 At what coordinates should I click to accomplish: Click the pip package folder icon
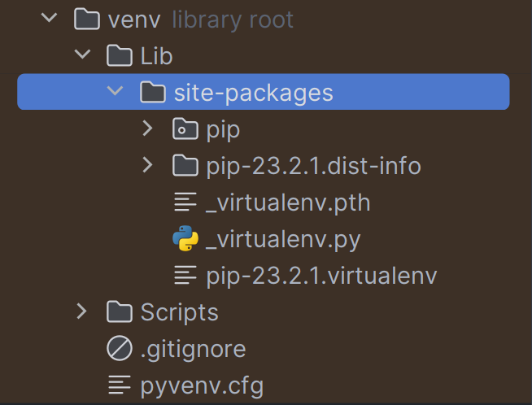(x=185, y=128)
